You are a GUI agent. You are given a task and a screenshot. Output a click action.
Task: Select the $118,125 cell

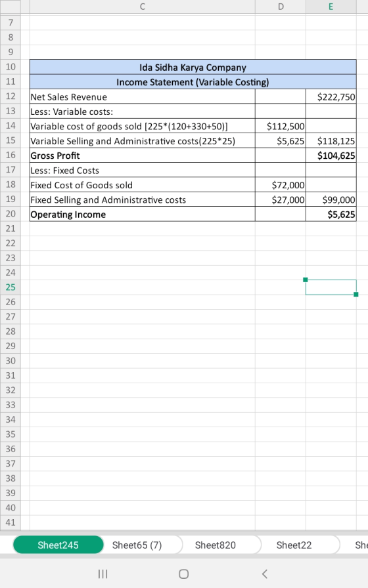coord(331,140)
